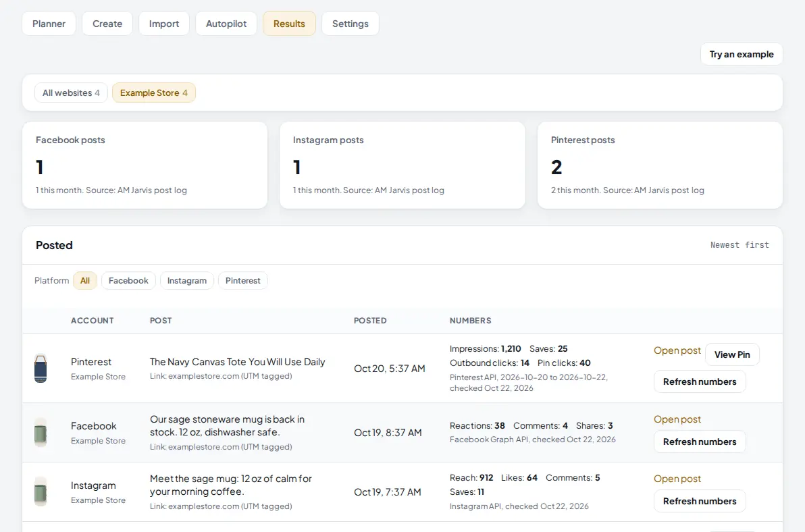This screenshot has height=532, width=805.
Task: Click the 'Likes: 64' value
Action: coord(519,477)
